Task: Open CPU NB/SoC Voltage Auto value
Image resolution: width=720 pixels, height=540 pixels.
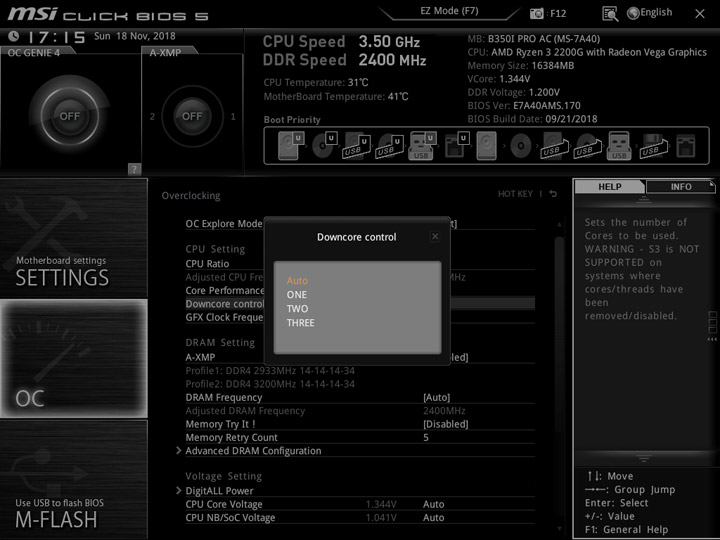Action: [433, 518]
